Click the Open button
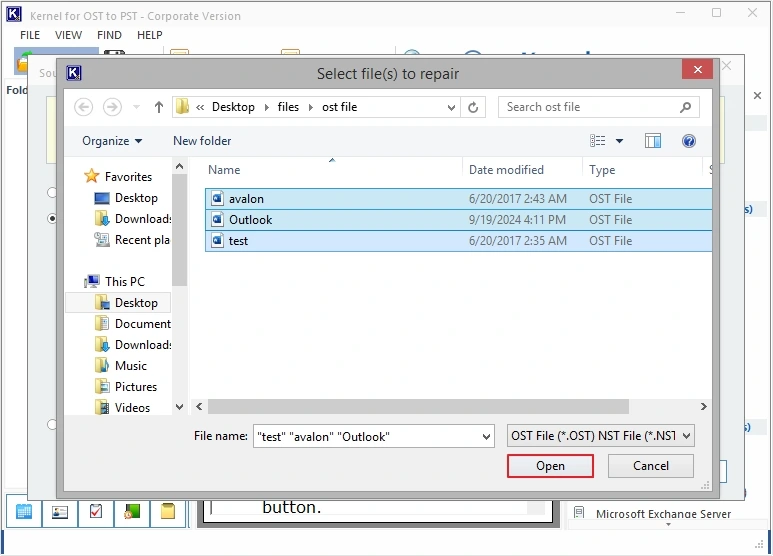The height and width of the screenshot is (556, 773). pos(550,466)
